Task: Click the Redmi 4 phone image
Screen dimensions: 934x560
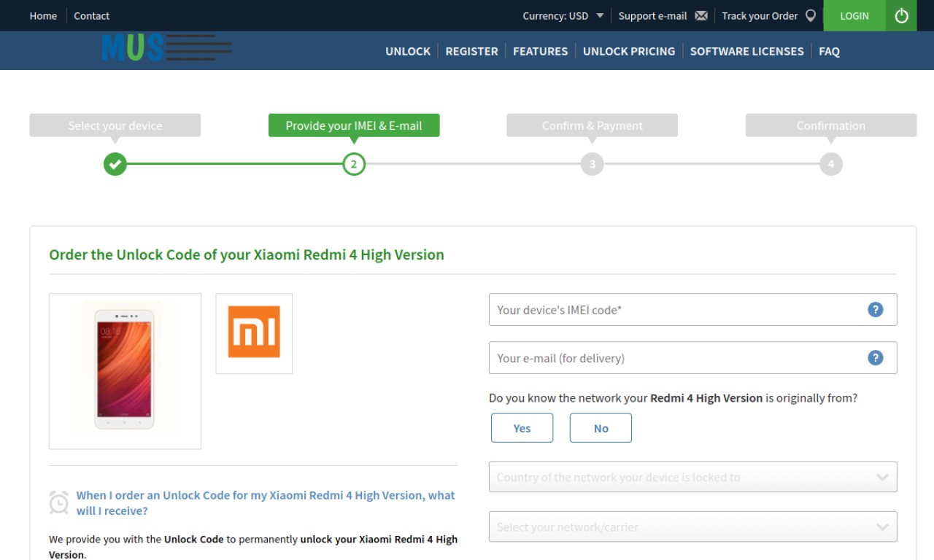Action: pos(125,371)
